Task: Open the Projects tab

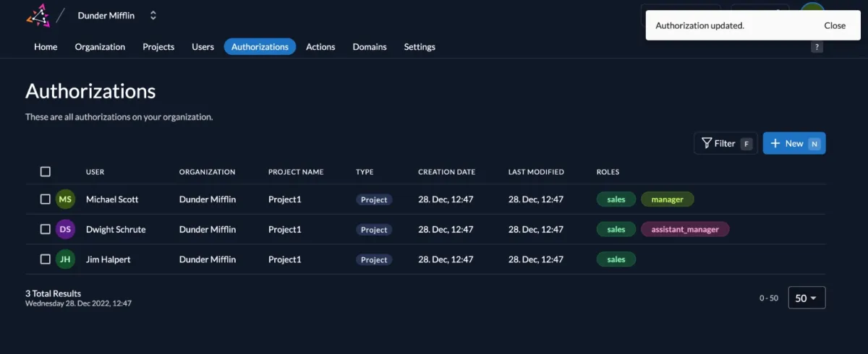Action: click(158, 47)
